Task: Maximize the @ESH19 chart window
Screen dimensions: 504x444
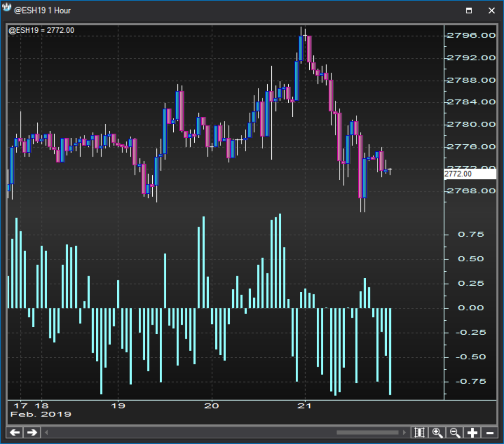Action: click(x=469, y=11)
